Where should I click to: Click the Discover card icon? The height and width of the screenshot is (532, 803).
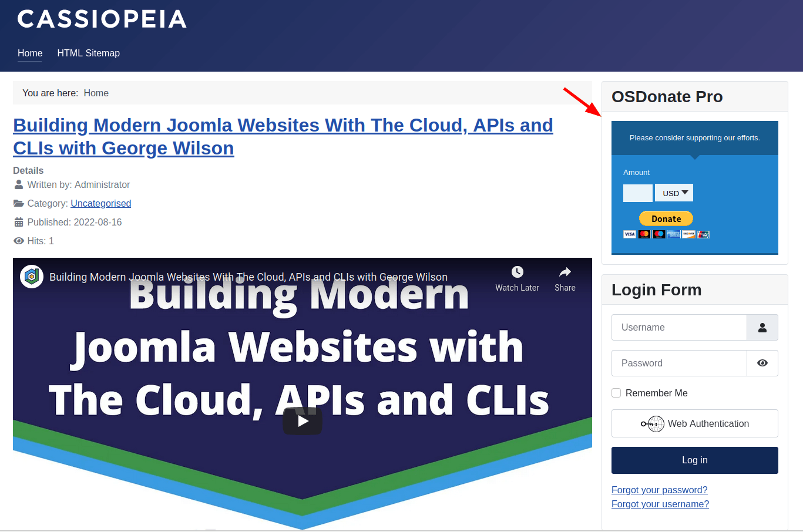(x=688, y=234)
